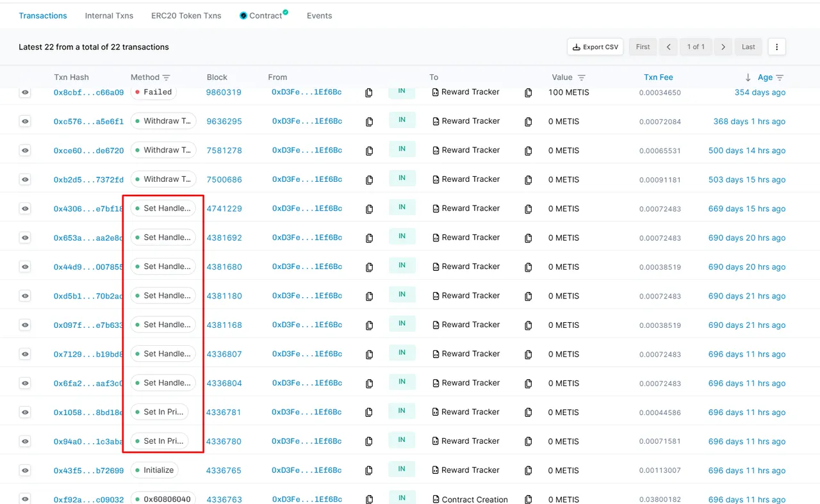
Task: Copy From address in block 7500686 row
Action: (369, 180)
